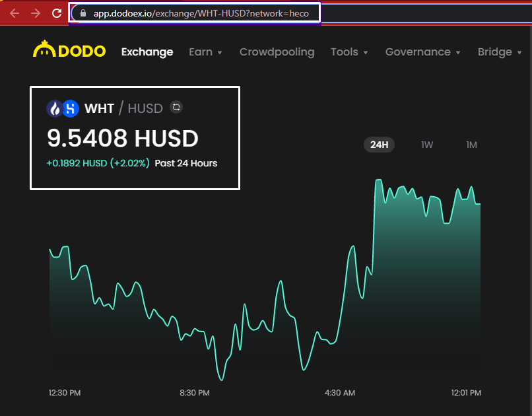Click the price chart's highest peak
The image size is (532, 416).
379,180
